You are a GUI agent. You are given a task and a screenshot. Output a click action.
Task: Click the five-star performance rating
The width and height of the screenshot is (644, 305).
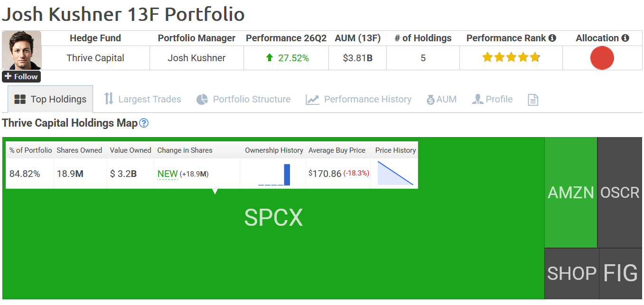[x=511, y=58]
